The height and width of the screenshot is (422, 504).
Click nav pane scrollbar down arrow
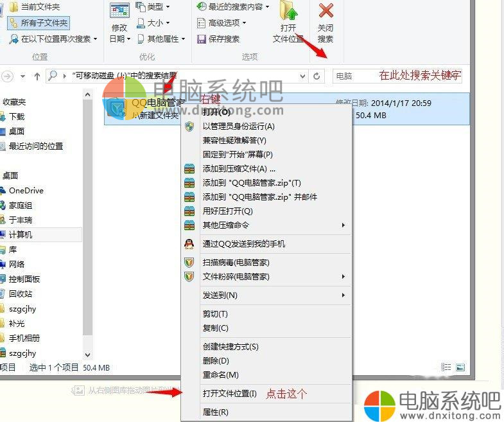coord(87,355)
